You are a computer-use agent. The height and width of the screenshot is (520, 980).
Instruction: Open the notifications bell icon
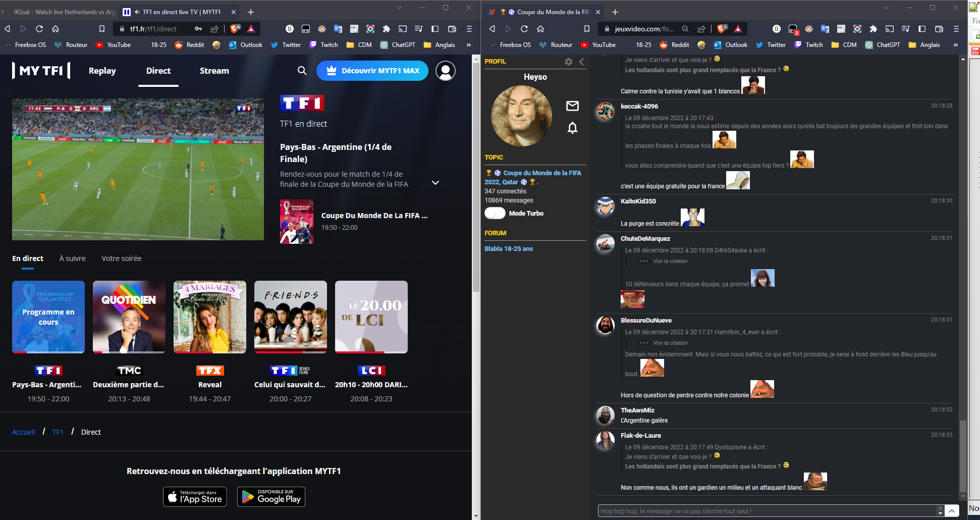[572, 128]
